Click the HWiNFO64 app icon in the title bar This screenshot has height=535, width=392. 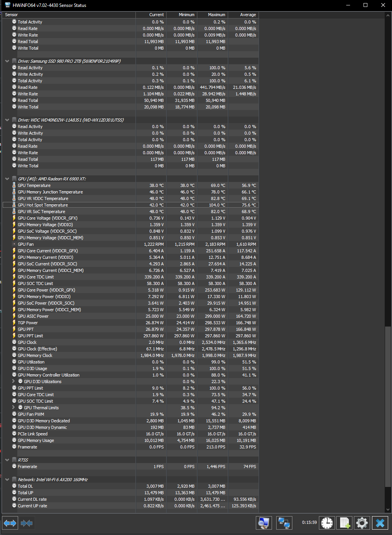[7, 5]
